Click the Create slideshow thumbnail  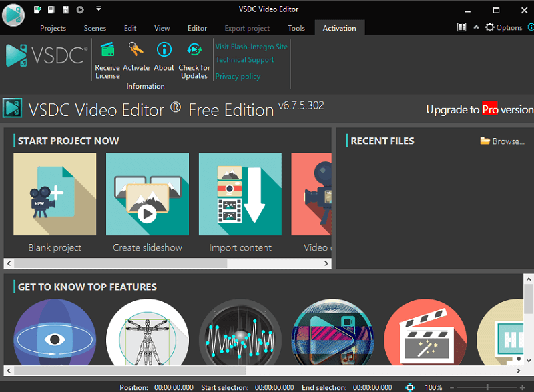tap(148, 194)
